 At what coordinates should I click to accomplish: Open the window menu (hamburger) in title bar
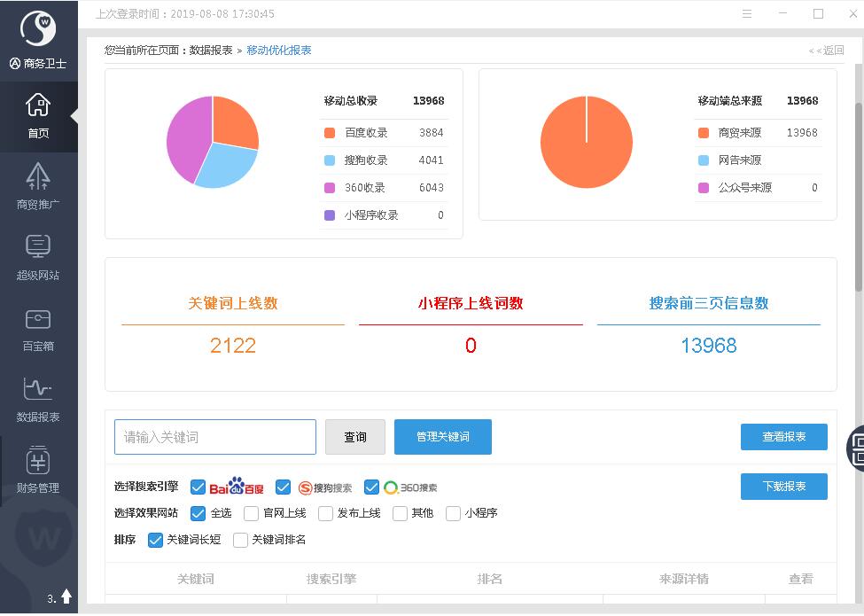click(748, 14)
